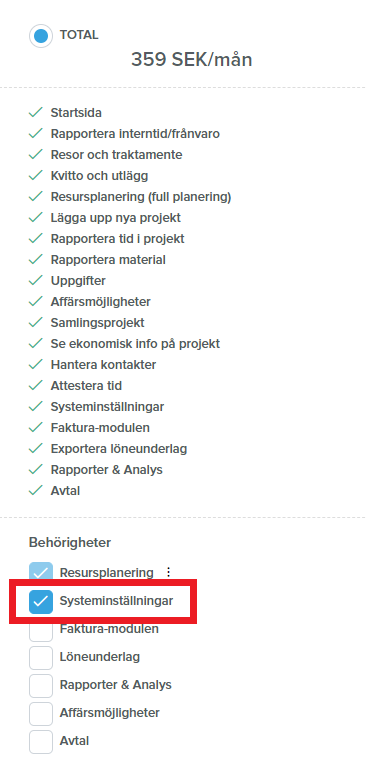
Task: Click the checkmark icon beside Uppgifter feature
Action: point(36,281)
